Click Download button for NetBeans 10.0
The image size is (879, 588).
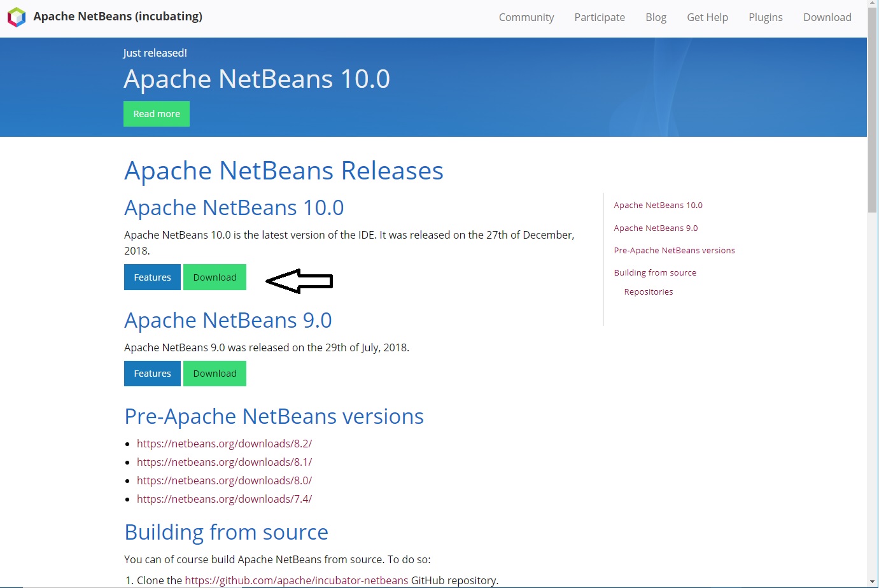tap(214, 277)
